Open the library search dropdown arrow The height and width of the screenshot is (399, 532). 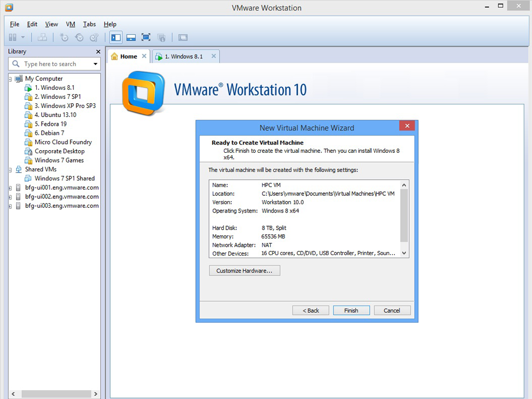[95, 64]
